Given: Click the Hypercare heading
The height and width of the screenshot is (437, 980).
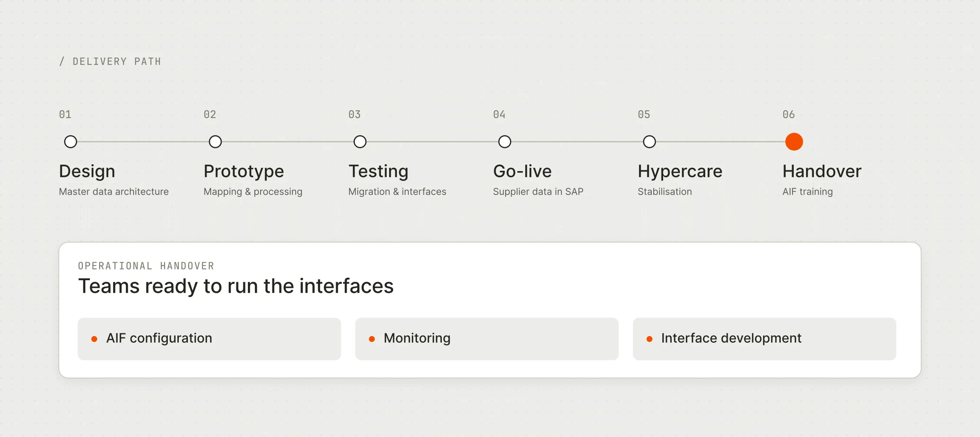Looking at the screenshot, I should [680, 172].
